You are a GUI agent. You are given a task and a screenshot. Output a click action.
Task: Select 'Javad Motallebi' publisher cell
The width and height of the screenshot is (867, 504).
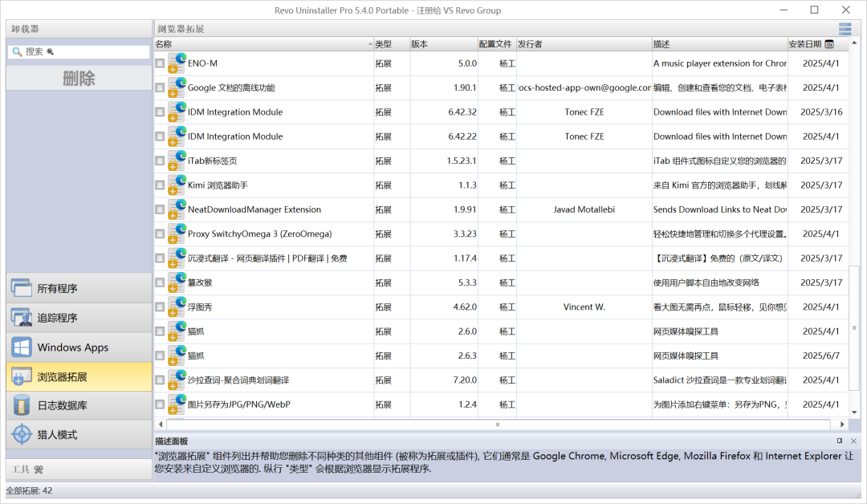click(x=584, y=209)
